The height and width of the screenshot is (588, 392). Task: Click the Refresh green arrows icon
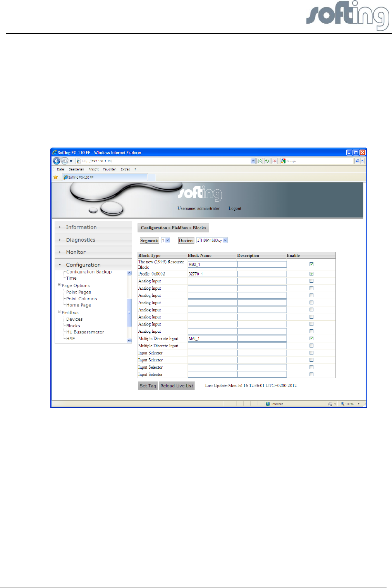click(267, 161)
